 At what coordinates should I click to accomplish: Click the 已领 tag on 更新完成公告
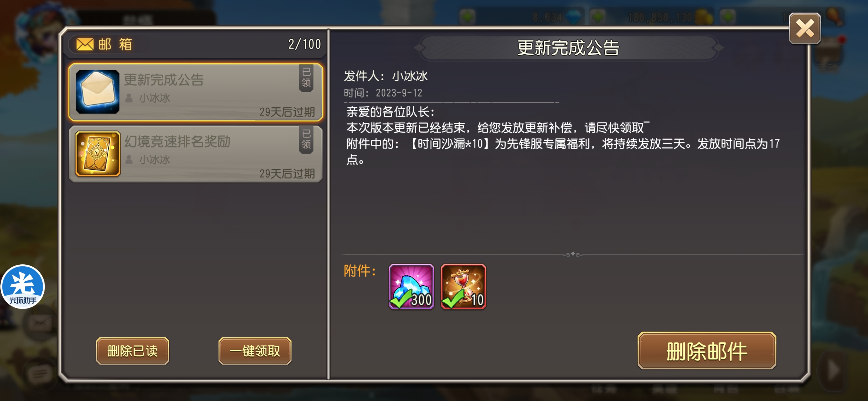[x=306, y=77]
